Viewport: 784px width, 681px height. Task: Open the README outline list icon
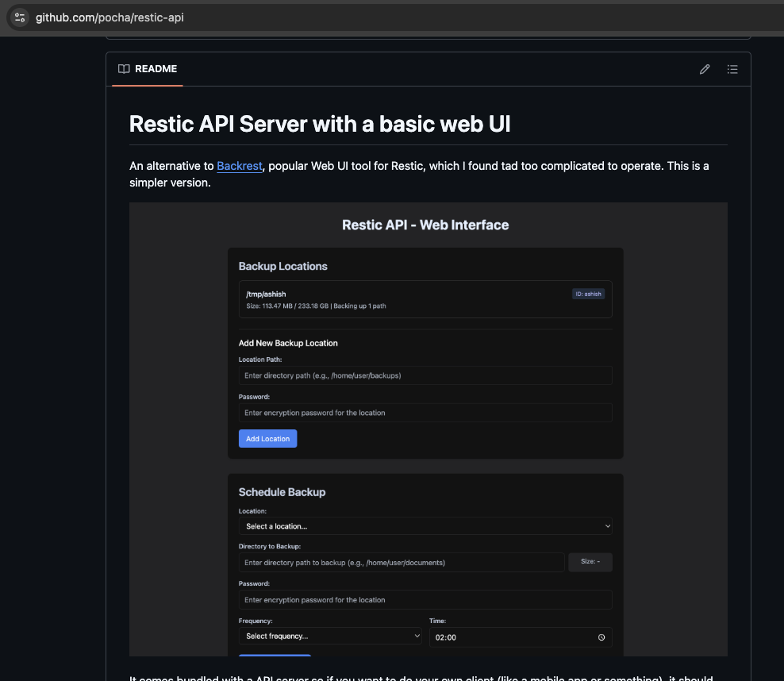(x=732, y=69)
